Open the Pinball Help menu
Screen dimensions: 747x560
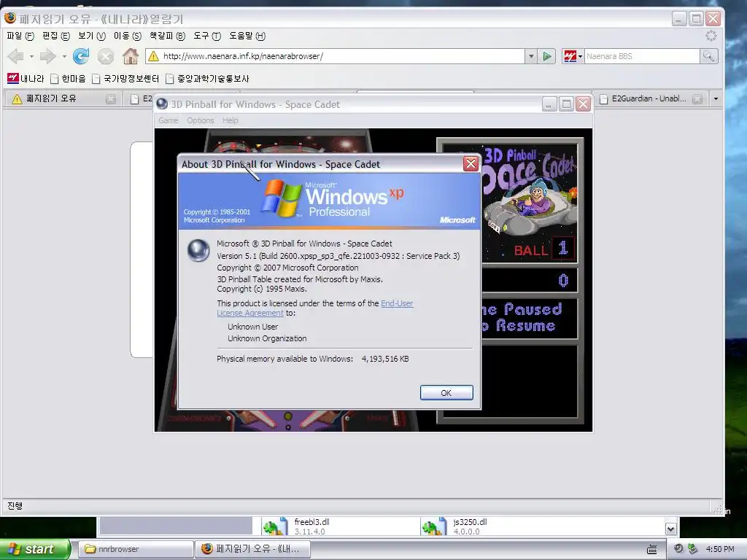[x=230, y=120]
